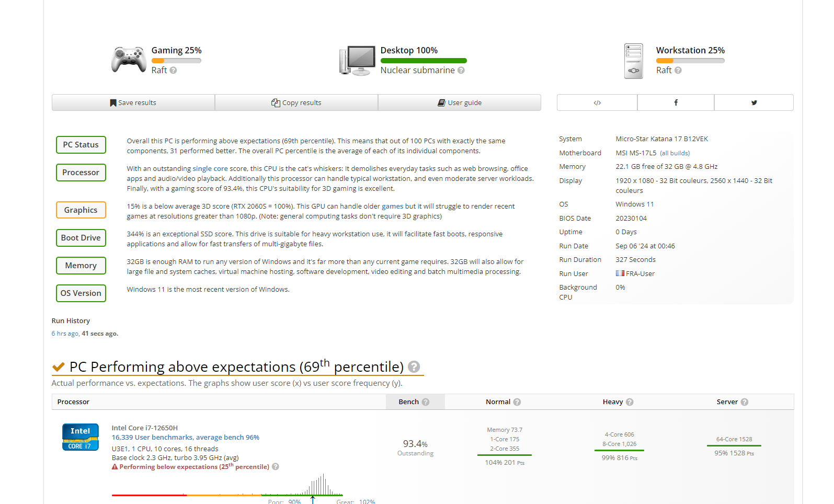Click the processor score distribution graph
This screenshot has height=504, width=834.
coord(227,484)
